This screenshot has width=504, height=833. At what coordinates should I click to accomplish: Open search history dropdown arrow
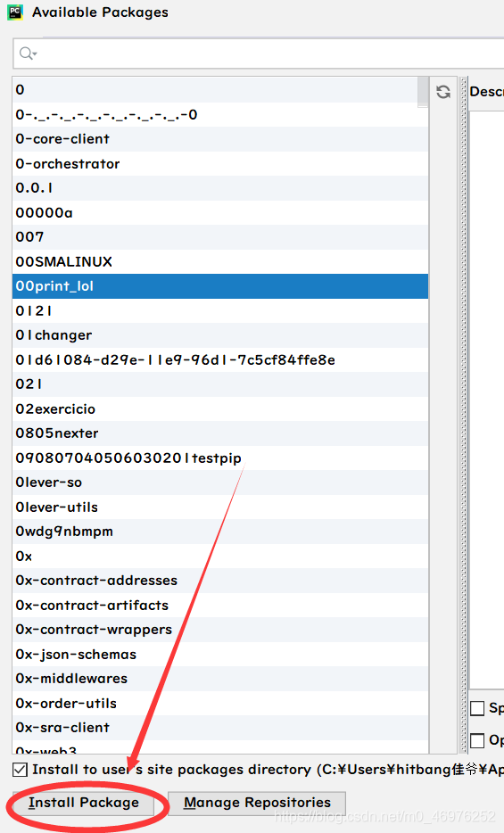click(x=35, y=54)
